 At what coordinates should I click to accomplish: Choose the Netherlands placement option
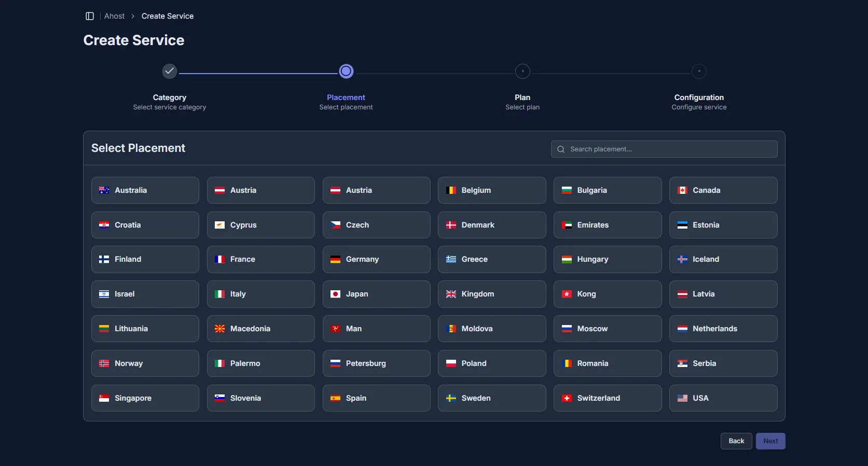click(723, 329)
